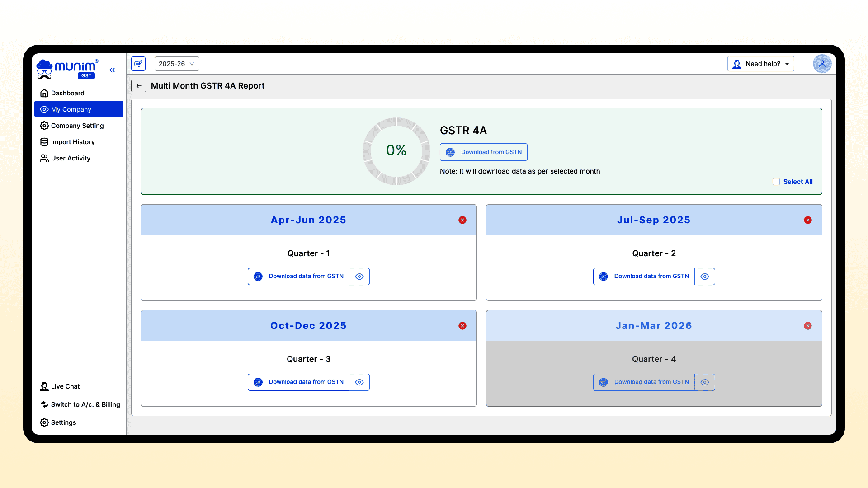
Task: Click red status icon on Apr-Jun 2025
Action: coord(462,220)
